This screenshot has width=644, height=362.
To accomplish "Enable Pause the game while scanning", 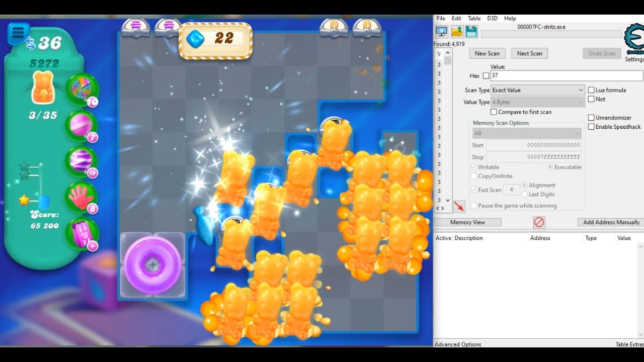I will pos(473,206).
